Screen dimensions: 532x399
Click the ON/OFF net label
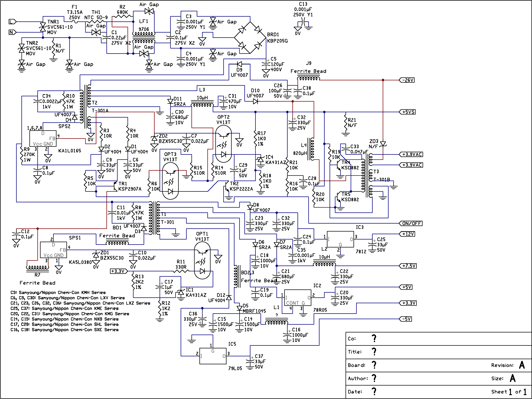click(x=411, y=223)
